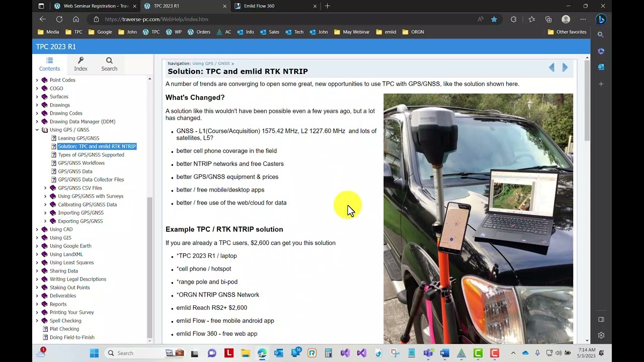Expand Surfaces tree node
Viewport: 644px width, 362px height.
(x=37, y=97)
